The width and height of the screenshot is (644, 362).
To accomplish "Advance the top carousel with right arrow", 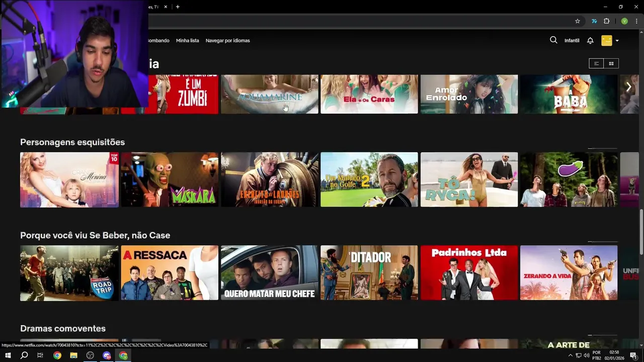I will pyautogui.click(x=628, y=87).
